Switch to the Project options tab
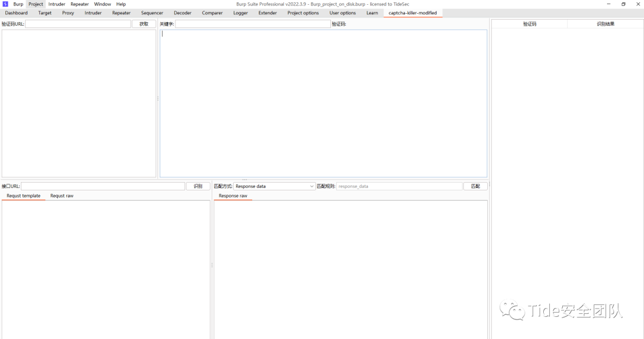Viewport: 644px width, 339px height. [x=303, y=13]
